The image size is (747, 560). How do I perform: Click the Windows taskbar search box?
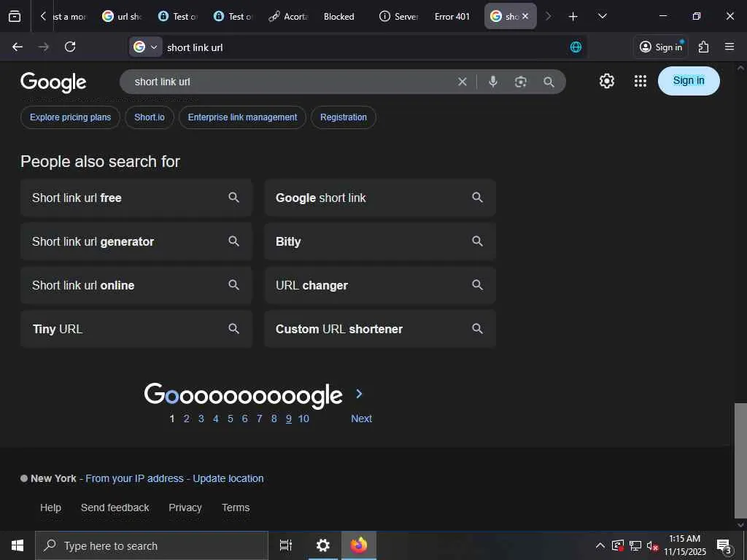[x=152, y=545]
